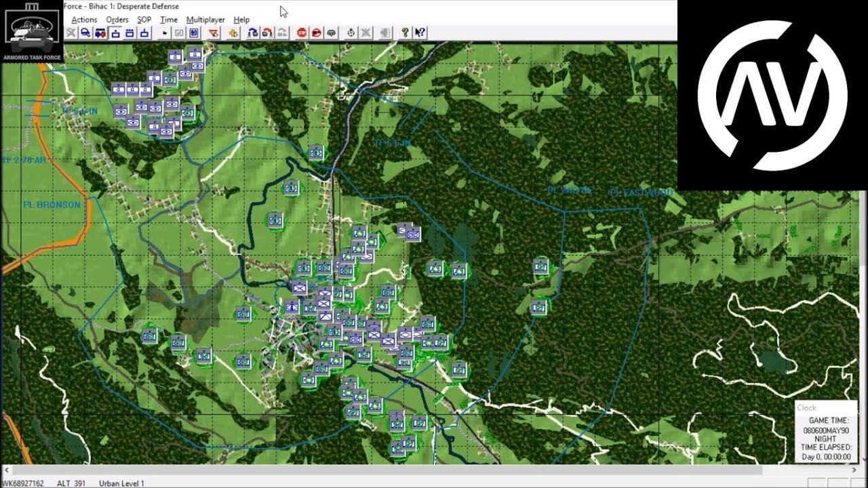Click the Clock panel title
The height and width of the screenshot is (488, 868).
[806, 407]
